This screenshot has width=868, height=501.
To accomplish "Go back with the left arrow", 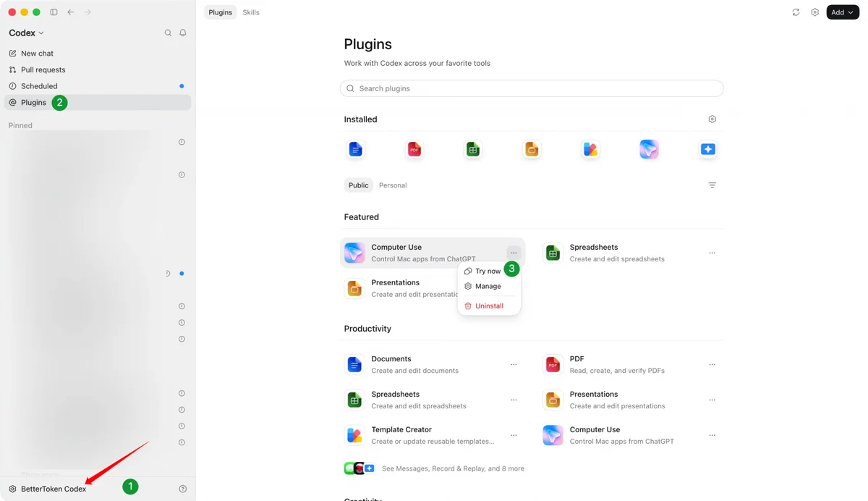I will (71, 12).
